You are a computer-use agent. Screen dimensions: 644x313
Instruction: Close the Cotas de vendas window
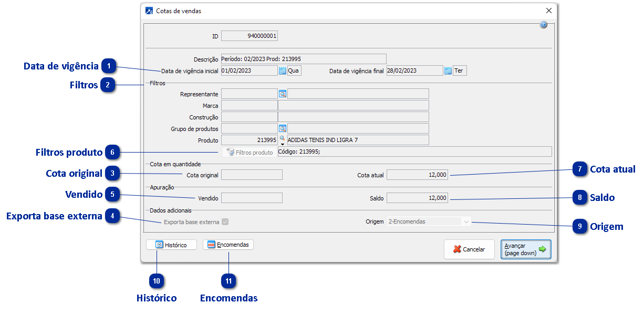pos(549,11)
